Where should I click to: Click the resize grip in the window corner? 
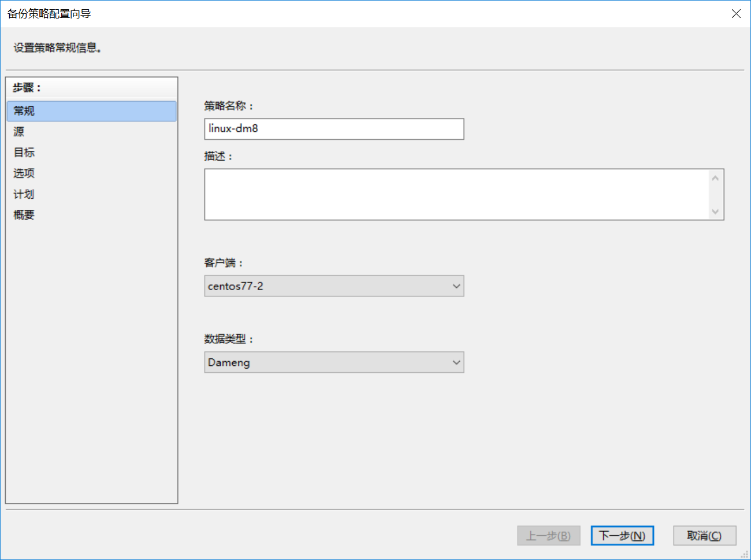point(745,554)
